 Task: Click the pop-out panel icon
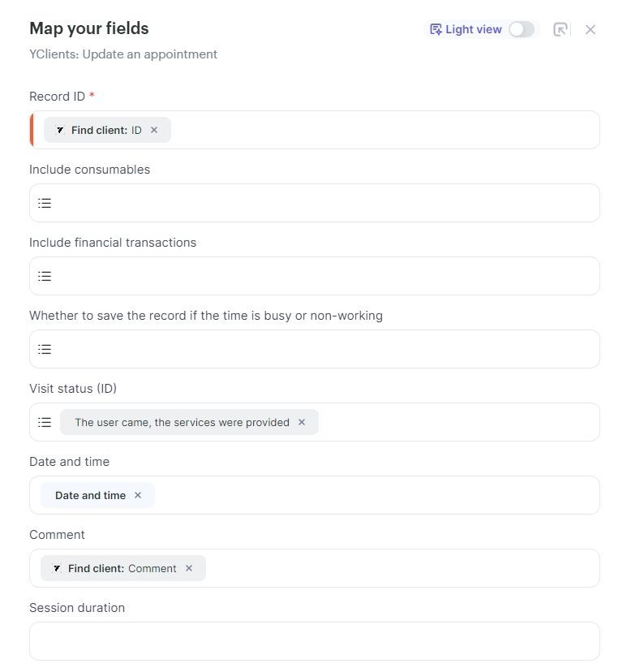tap(560, 29)
